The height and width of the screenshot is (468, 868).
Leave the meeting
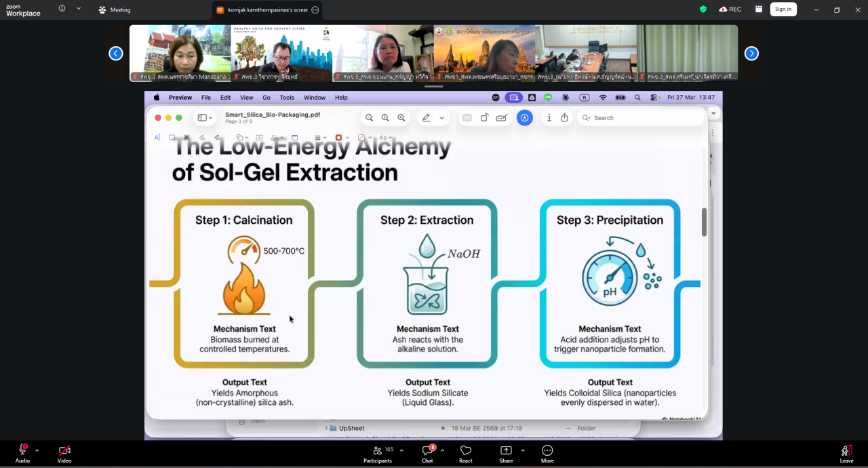pos(846,452)
